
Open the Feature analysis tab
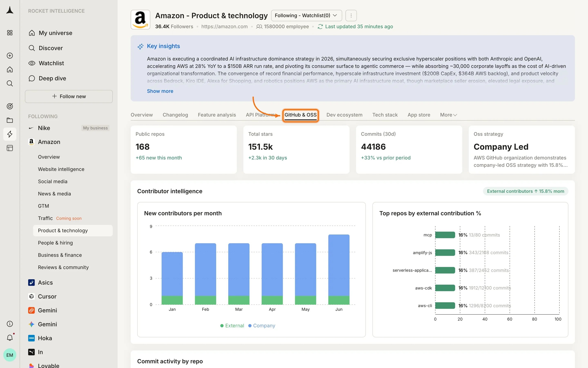tap(217, 115)
